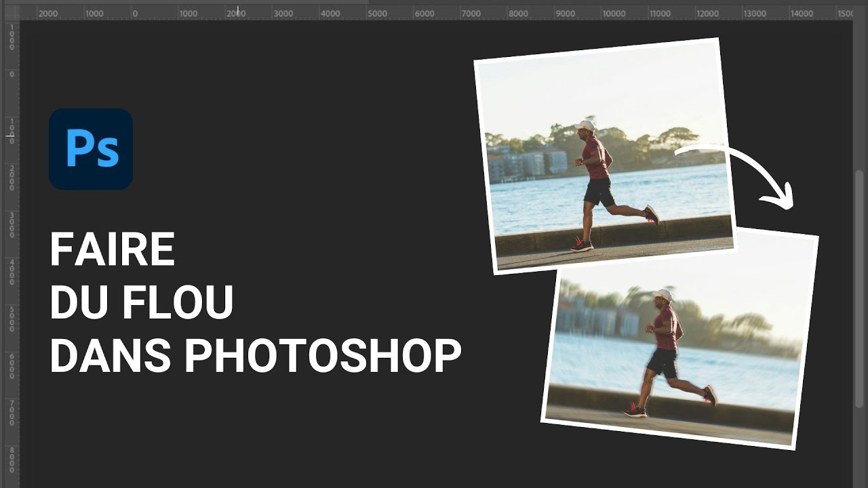868x488 pixels.
Task: Select the sharp runner photo thumbnail
Action: pyautogui.click(x=605, y=156)
